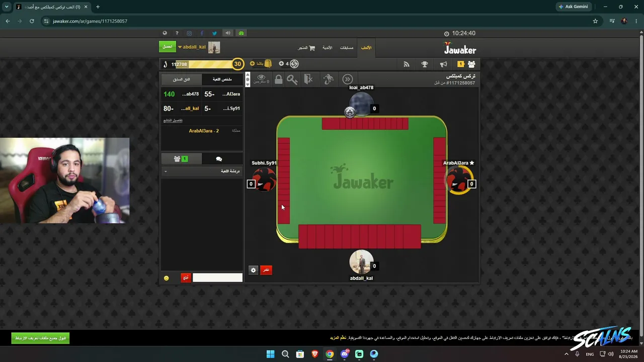Select the -55 score of Al3ara

coord(209,94)
